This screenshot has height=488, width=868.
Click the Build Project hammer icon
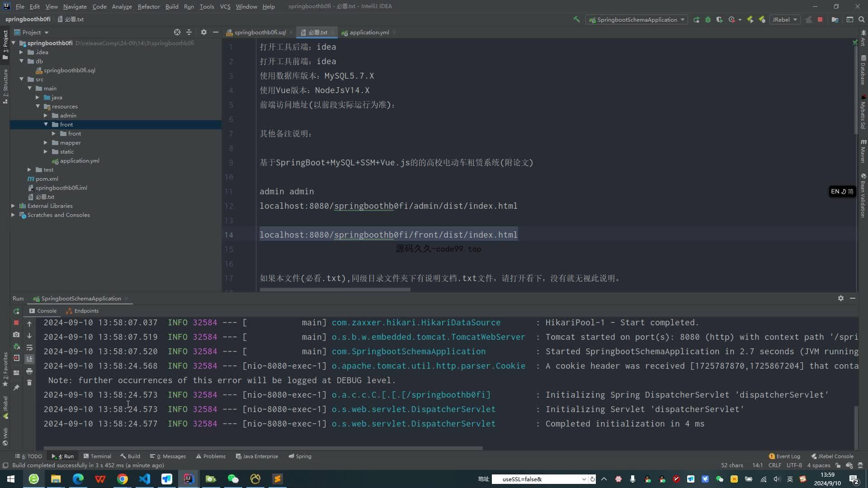point(576,19)
